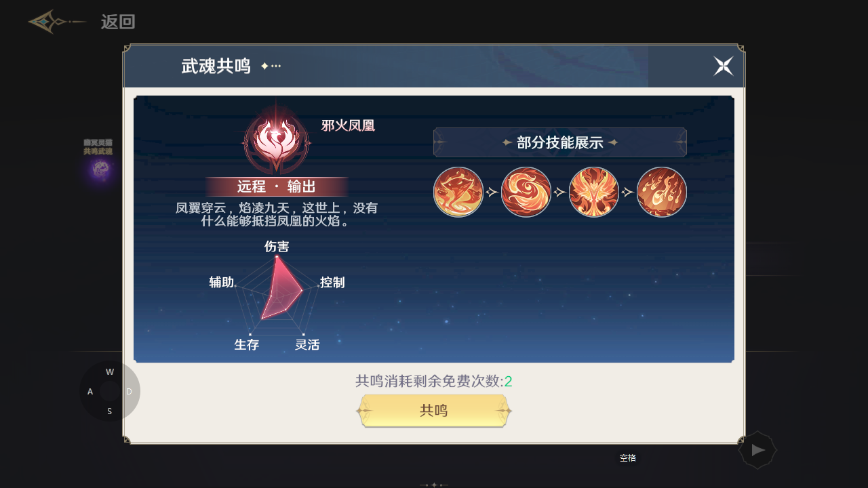
Task: Click the 空格 key hint
Action: [x=628, y=458]
